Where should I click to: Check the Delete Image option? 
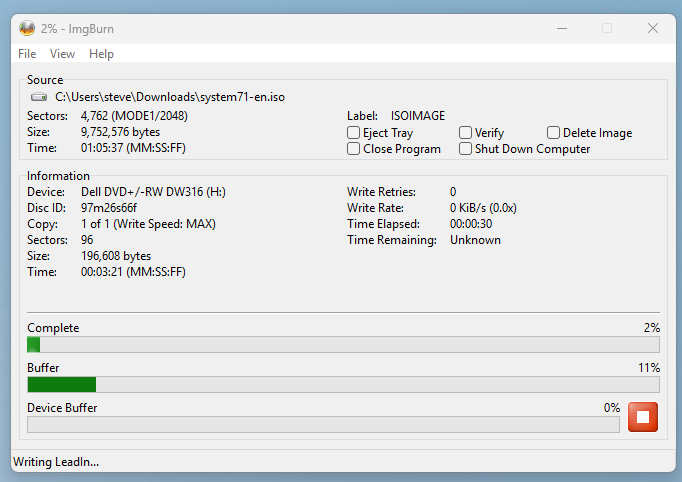[x=554, y=133]
